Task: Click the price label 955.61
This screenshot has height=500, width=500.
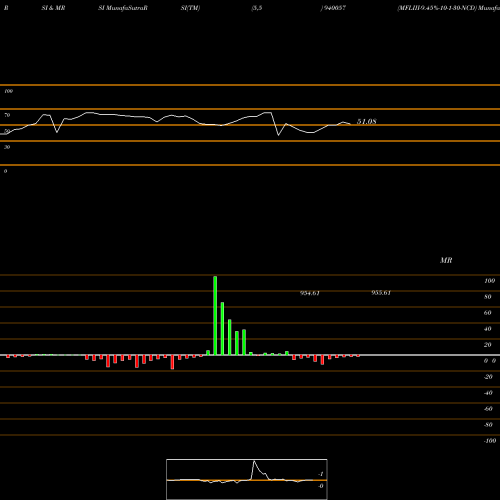Action: tap(381, 293)
